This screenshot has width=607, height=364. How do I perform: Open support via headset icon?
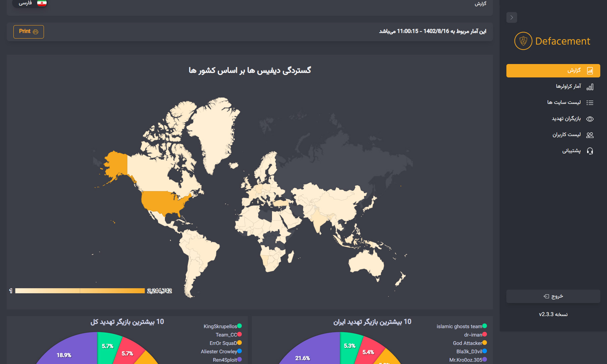[x=590, y=151]
